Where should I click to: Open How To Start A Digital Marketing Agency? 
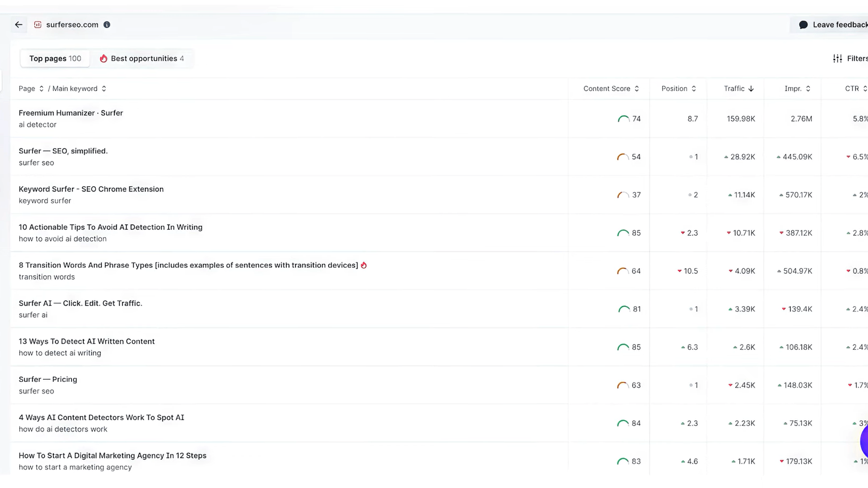113,455
